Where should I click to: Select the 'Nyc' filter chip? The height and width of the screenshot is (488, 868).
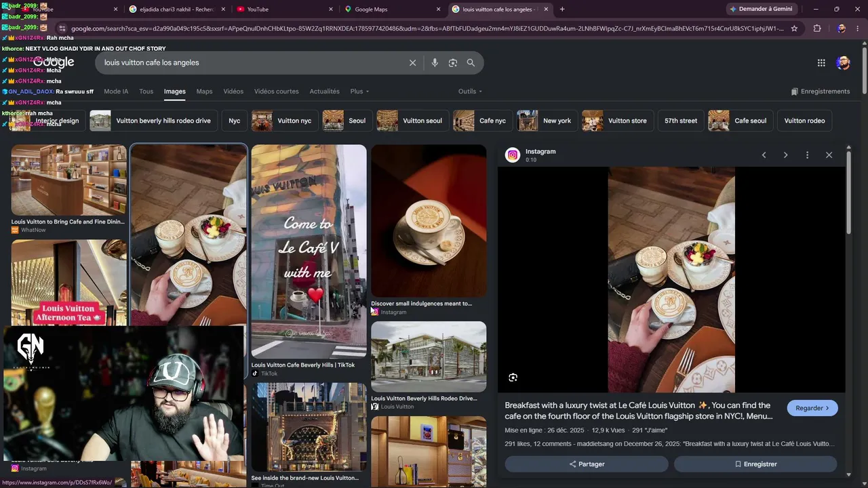pyautogui.click(x=234, y=121)
